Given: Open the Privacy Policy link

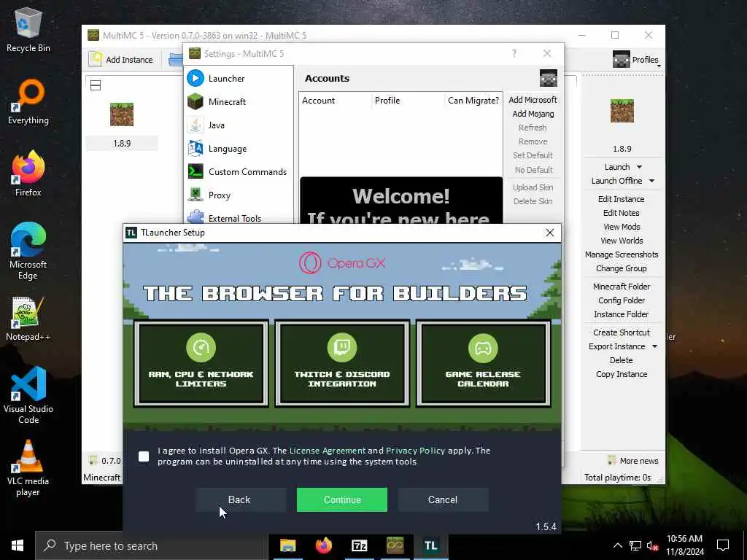Looking at the screenshot, I should click(x=415, y=451).
